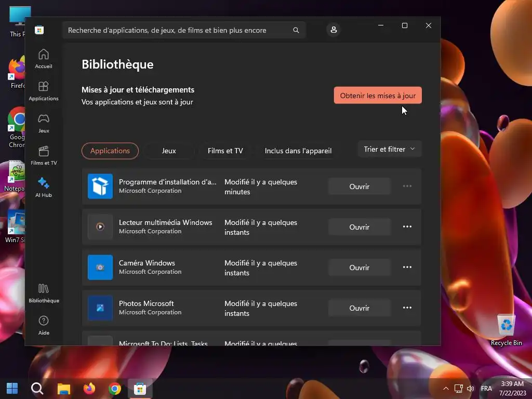
Task: Select the Firefox desktop shortcut
Action: pyautogui.click(x=16, y=73)
